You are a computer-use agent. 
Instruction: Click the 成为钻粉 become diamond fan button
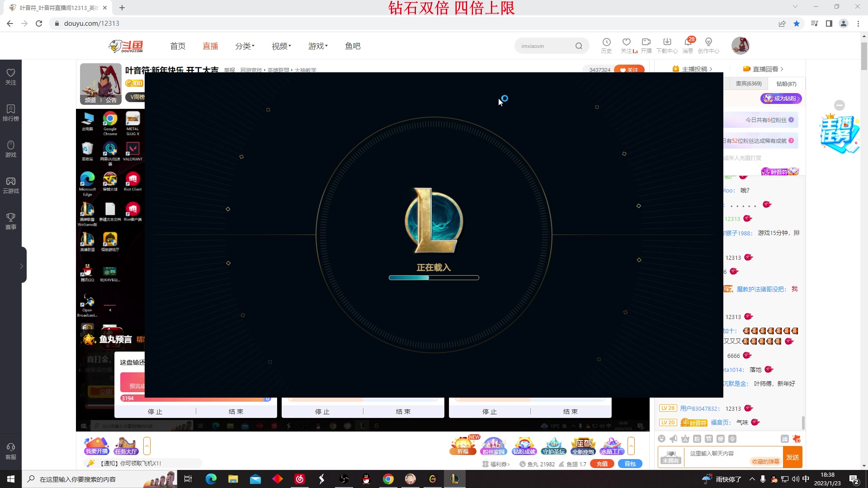[781, 98]
